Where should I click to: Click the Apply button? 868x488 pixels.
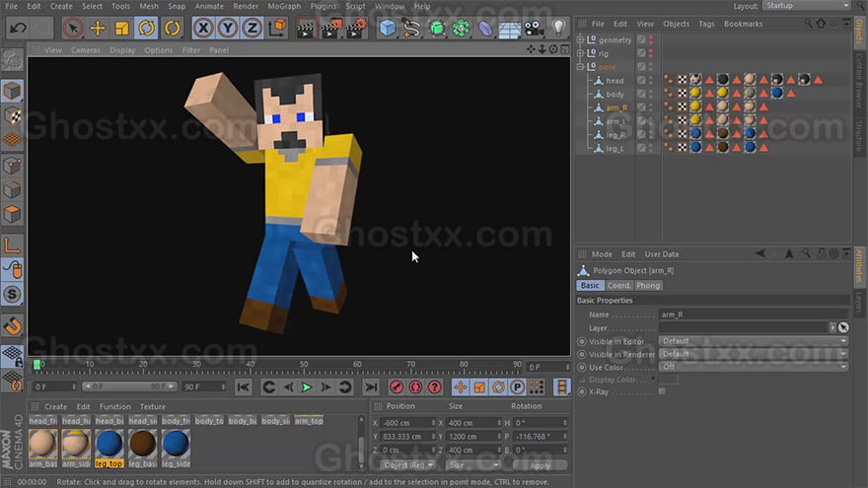[x=540, y=465]
